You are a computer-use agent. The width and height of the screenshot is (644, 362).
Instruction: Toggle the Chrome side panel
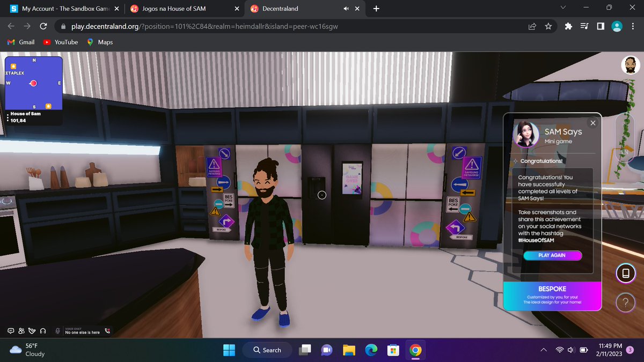click(601, 26)
